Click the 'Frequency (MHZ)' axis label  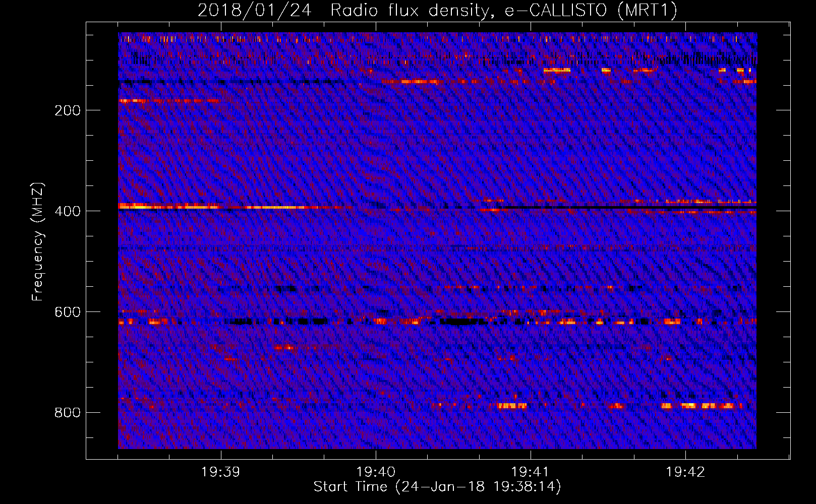38,241
